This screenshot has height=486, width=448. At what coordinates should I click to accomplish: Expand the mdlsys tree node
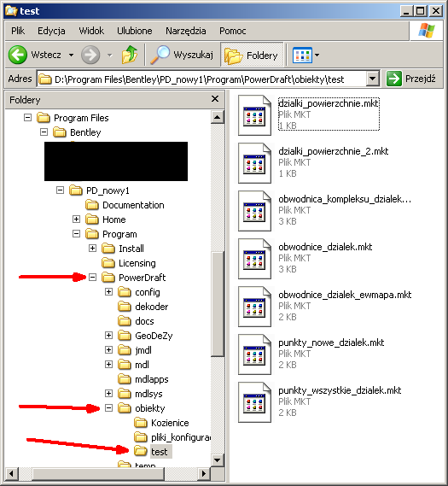coord(108,393)
